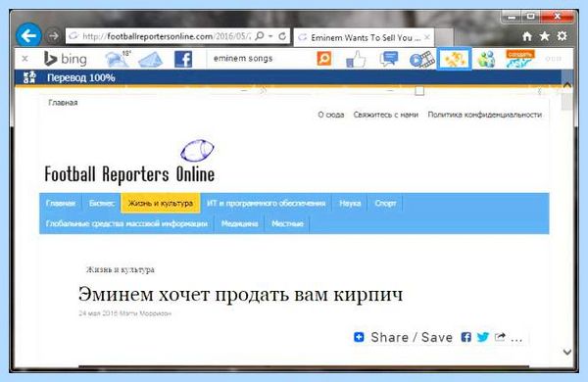Image resolution: width=588 pixels, height=382 pixels.
Task: Click scrollbar up arrow
Action: 567,85
